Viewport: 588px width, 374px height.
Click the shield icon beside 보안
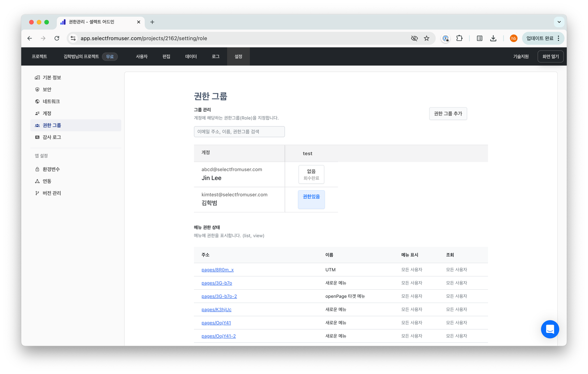pyautogui.click(x=37, y=89)
